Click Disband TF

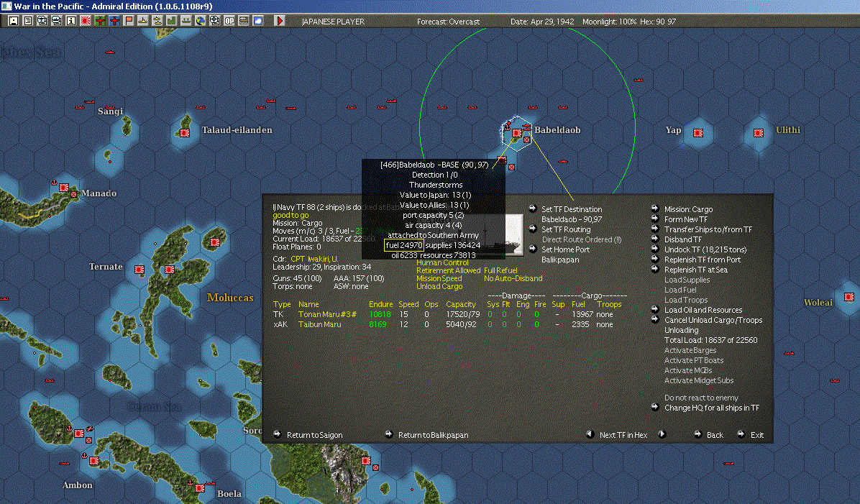683,239
